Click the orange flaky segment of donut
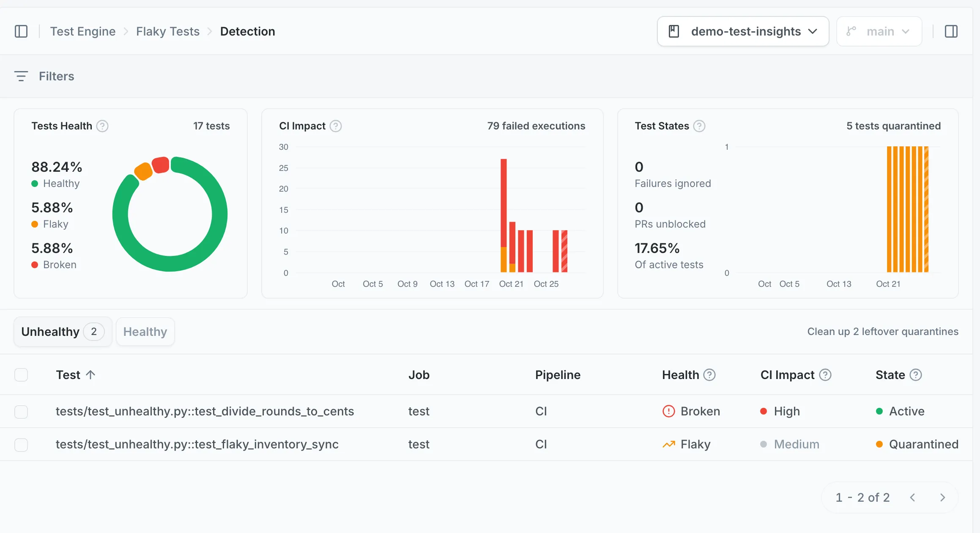 (144, 171)
